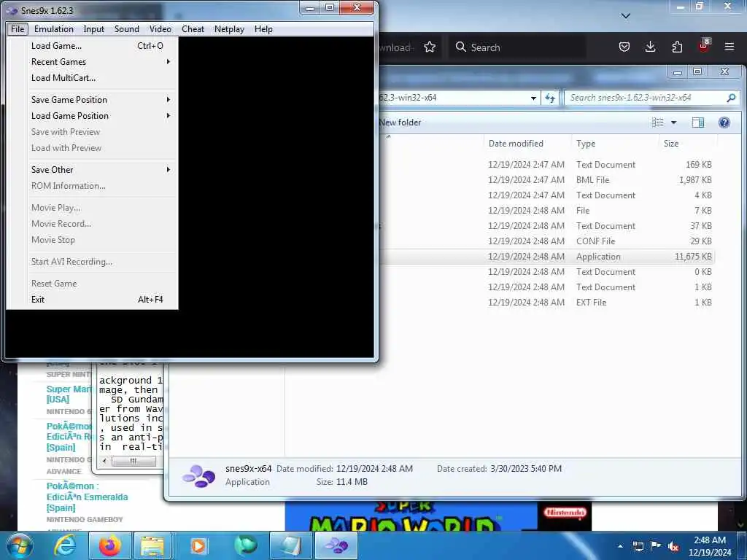Open Firefox hamburger application menu
The height and width of the screenshot is (560, 747).
tap(729, 47)
